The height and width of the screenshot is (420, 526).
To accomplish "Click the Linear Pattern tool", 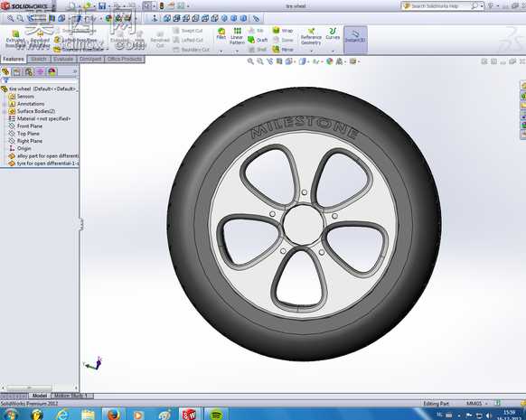I will click(x=237, y=36).
